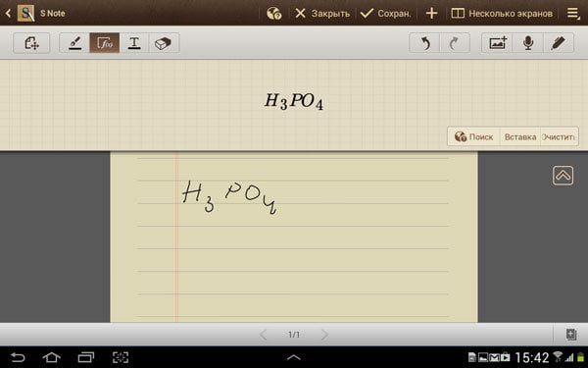Undo the last stroke

(x=424, y=43)
